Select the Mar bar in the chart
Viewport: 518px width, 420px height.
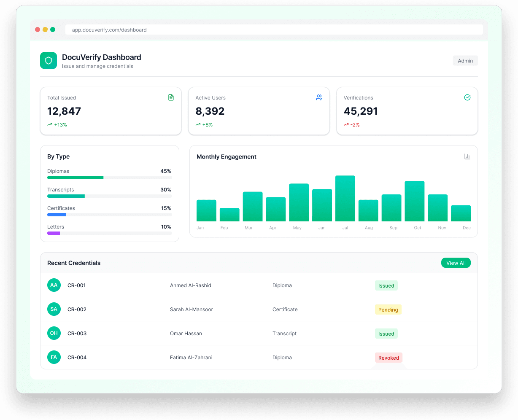253,207
